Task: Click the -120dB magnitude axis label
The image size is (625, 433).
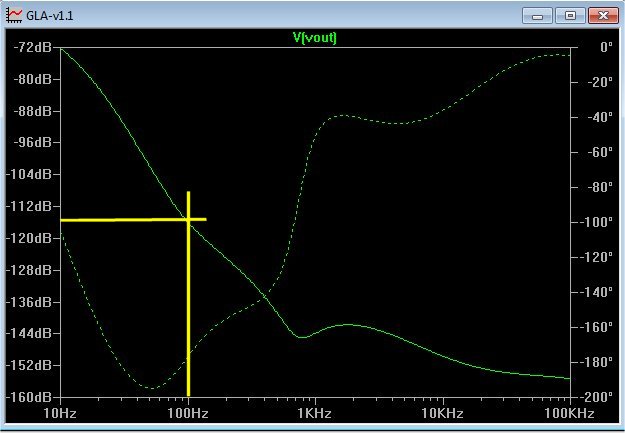Action: 29,238
